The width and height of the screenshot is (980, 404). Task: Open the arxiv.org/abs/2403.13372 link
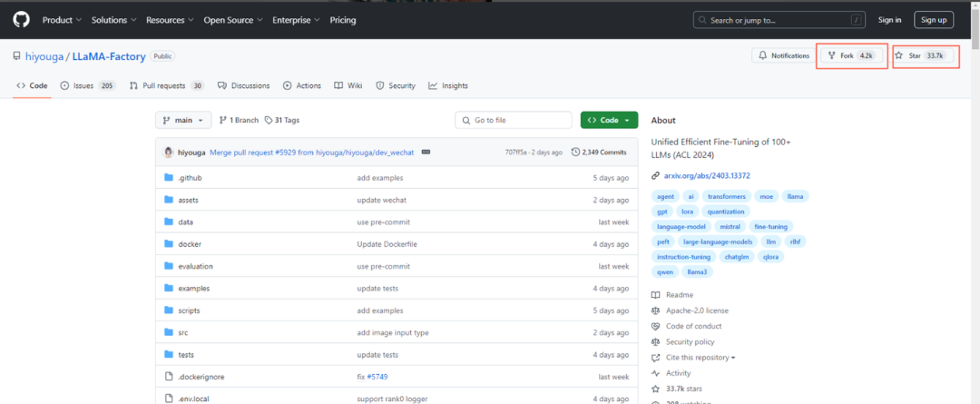[x=707, y=176]
